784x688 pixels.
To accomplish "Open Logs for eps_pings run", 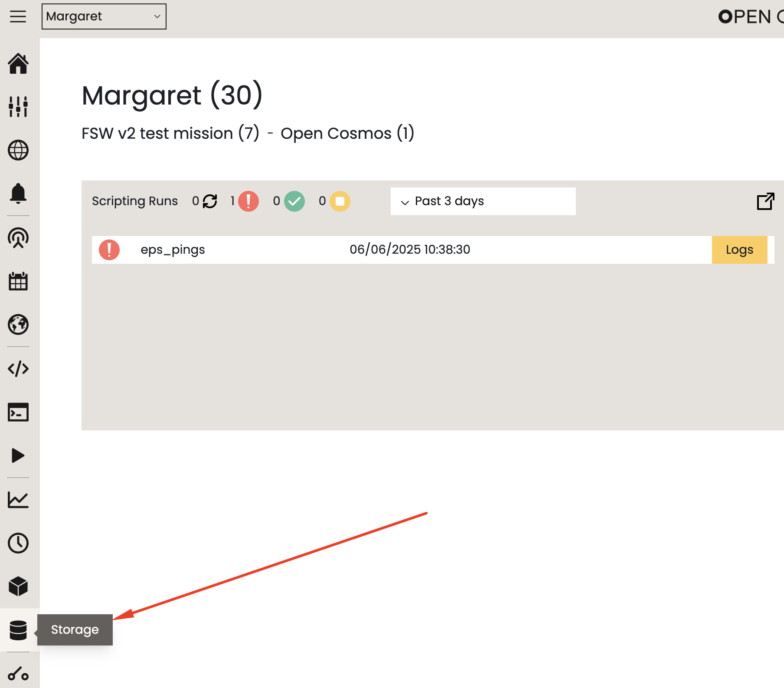I will (739, 250).
